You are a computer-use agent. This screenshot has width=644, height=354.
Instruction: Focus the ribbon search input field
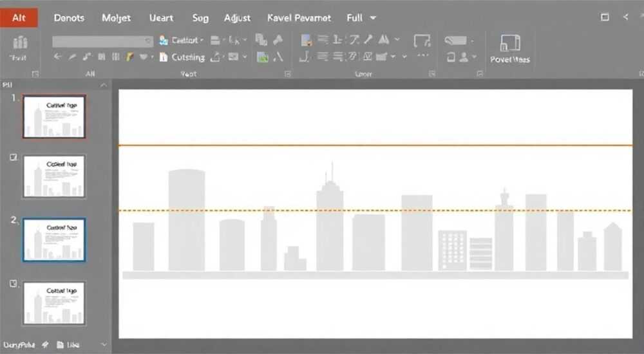(102, 41)
